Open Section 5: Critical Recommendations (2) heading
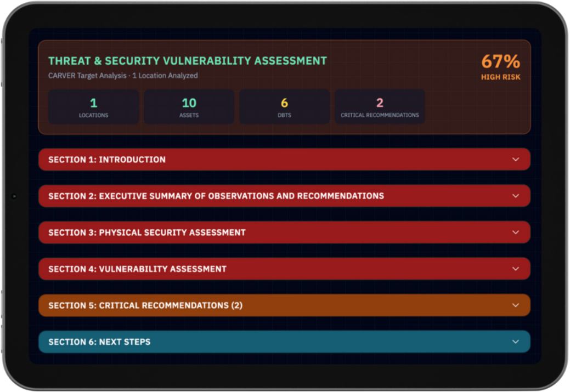Image resolution: width=570 pixels, height=392 pixels. (x=145, y=305)
